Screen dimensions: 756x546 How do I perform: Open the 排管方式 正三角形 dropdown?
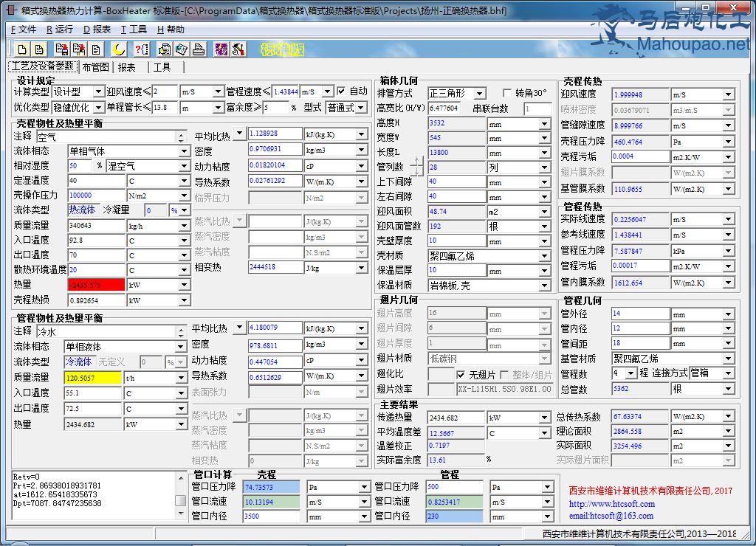pos(480,93)
